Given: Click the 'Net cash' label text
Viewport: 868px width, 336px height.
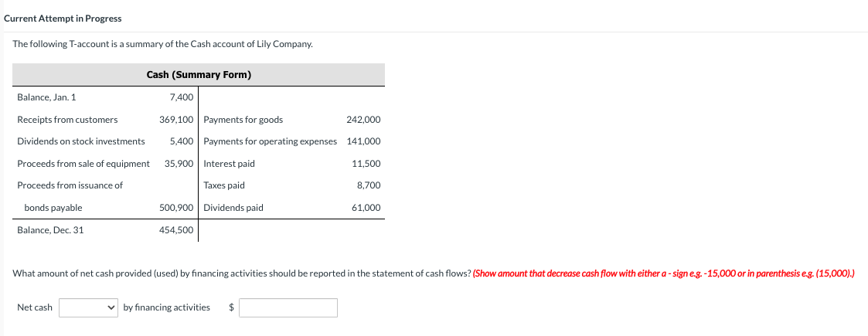Looking at the screenshot, I should (35, 307).
